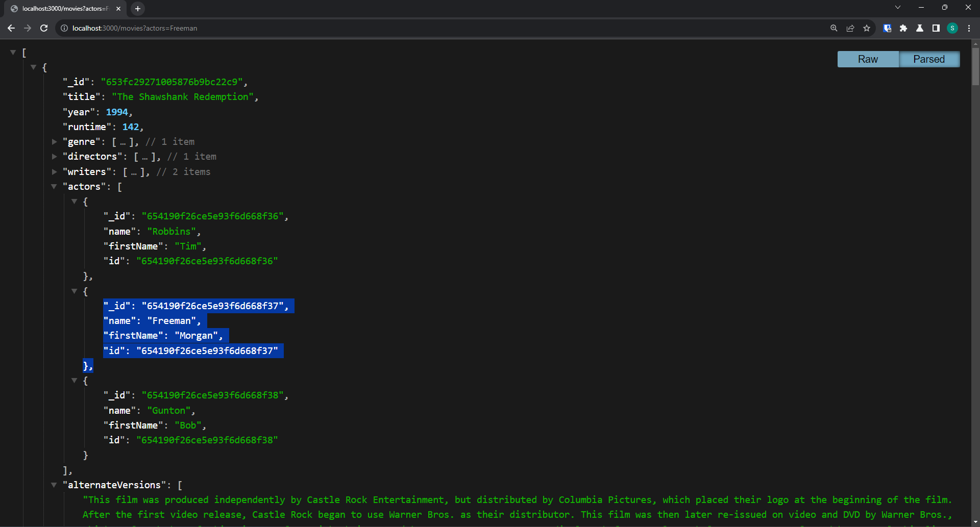Open the S profile avatar

[952, 28]
